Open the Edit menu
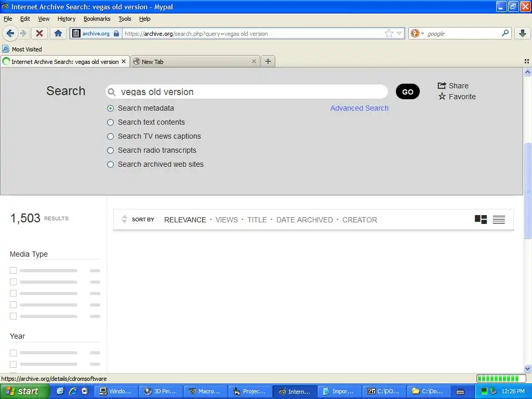The width and height of the screenshot is (532, 399). tap(25, 19)
